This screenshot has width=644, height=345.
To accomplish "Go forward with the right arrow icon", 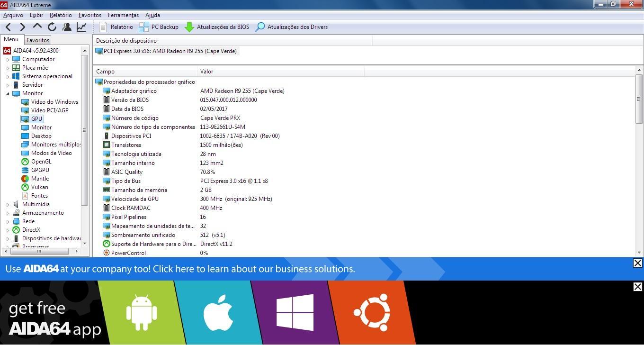I will pyautogui.click(x=22, y=27).
